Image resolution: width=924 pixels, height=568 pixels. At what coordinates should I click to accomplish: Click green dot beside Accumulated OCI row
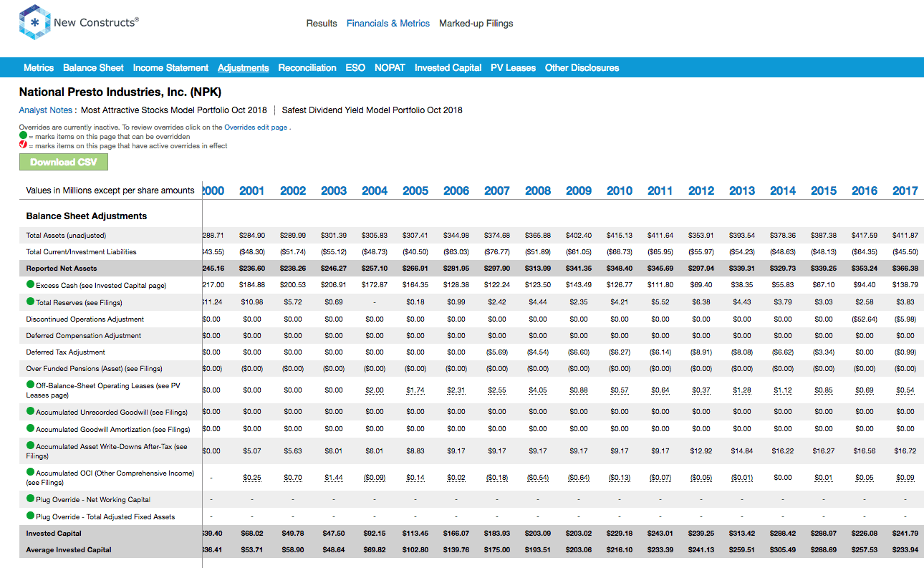click(30, 472)
